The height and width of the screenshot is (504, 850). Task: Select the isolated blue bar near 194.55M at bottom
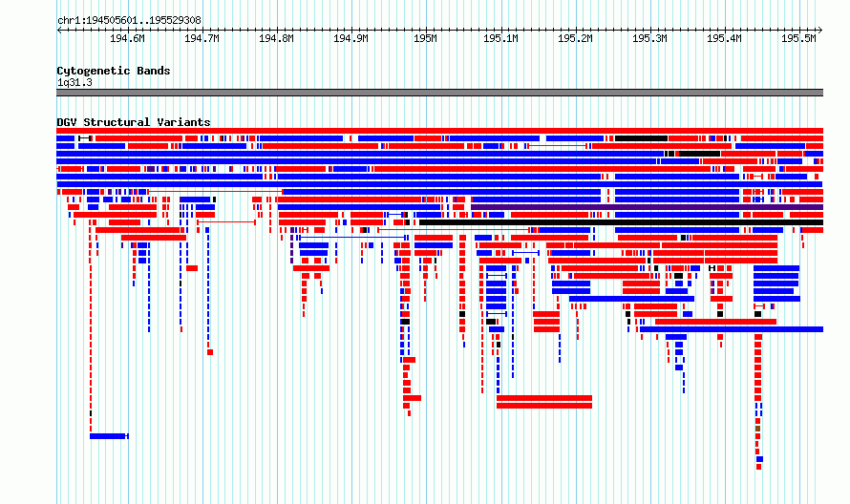point(109,436)
